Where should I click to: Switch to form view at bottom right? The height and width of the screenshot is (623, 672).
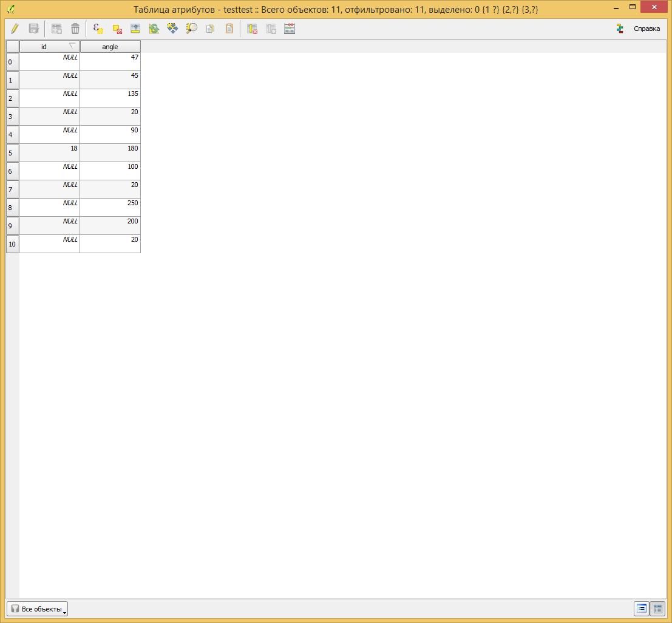coord(642,608)
